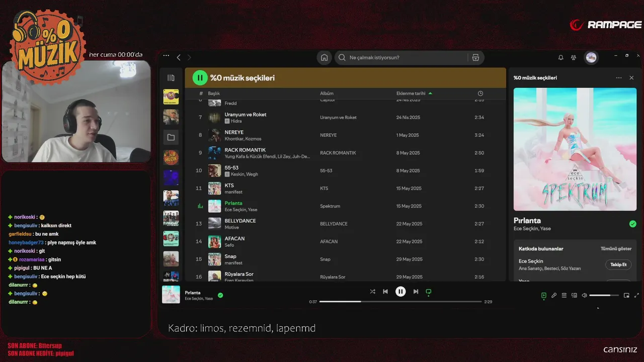This screenshot has width=644, height=362.
Task: Click the %0 müzik seçkileri panel title
Action: 535,78
